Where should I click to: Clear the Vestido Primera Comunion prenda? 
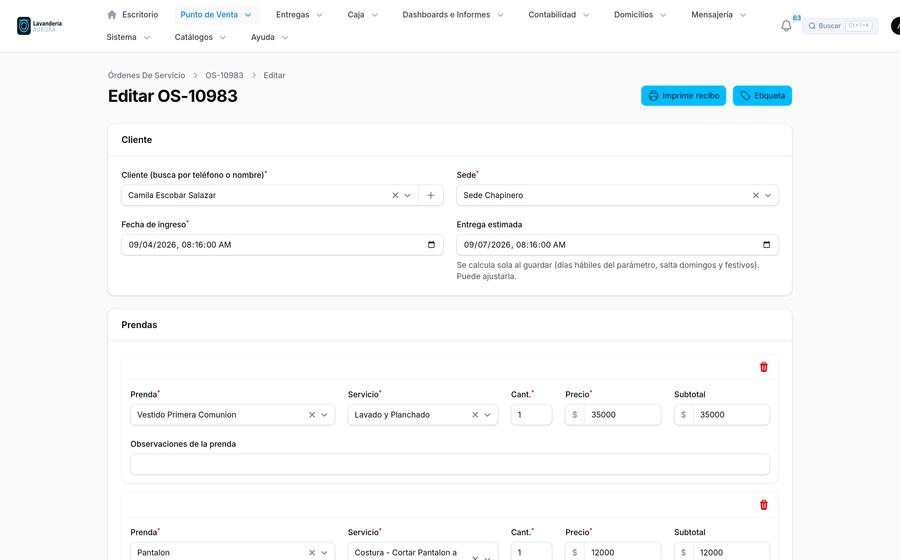coord(312,414)
